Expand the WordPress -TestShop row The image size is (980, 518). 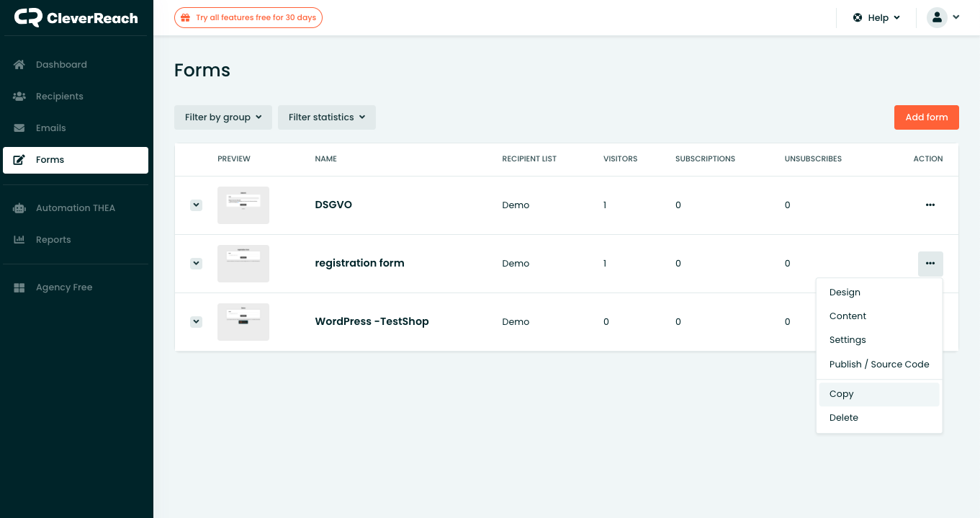[196, 322]
